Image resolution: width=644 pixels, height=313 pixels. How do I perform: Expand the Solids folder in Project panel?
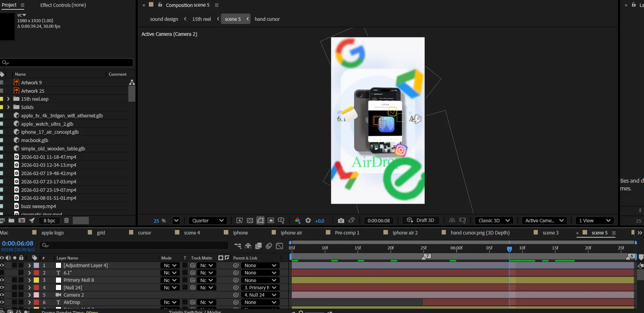pos(8,107)
